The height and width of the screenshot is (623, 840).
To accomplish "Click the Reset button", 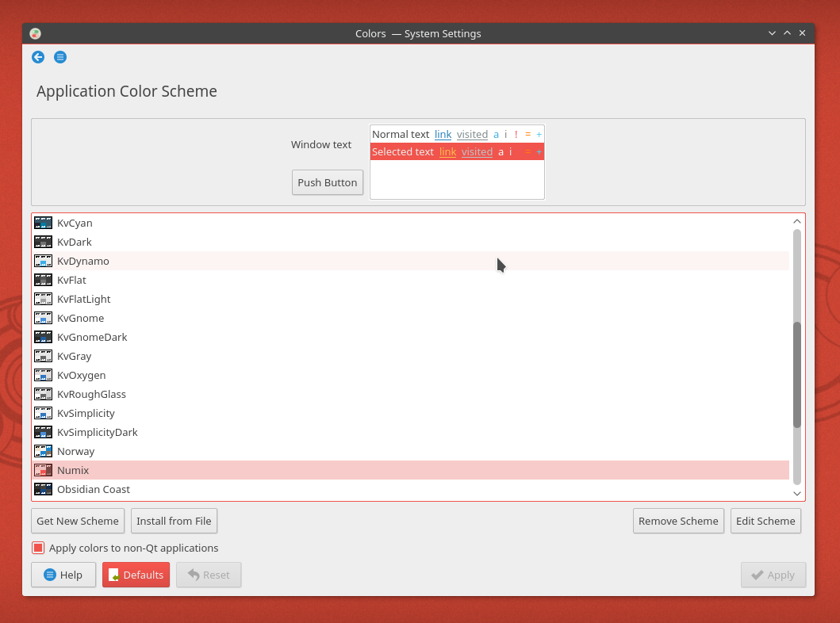I will point(209,575).
